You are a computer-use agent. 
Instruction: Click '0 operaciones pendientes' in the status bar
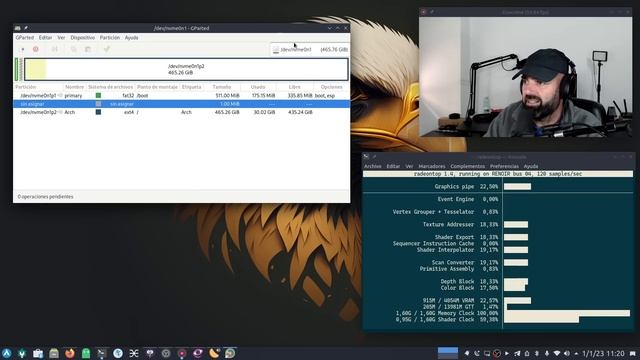pyautogui.click(x=45, y=197)
